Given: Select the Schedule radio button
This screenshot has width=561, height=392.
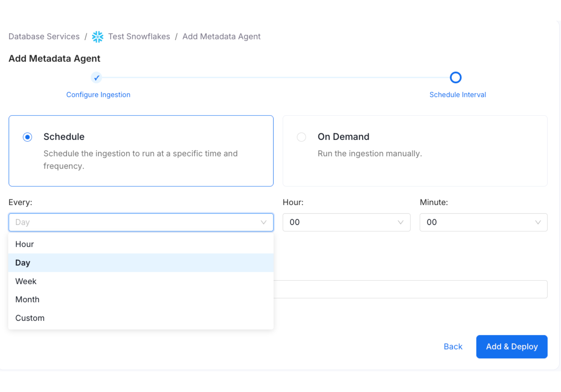Looking at the screenshot, I should [x=27, y=137].
